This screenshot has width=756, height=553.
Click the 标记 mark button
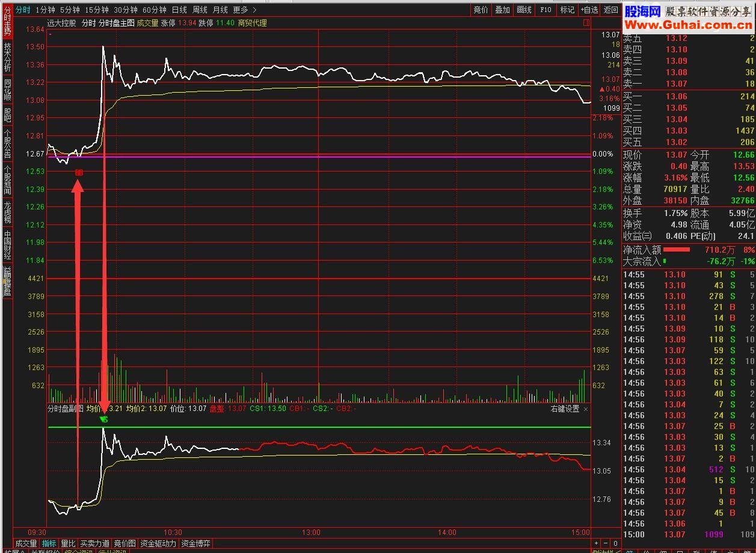(567, 10)
